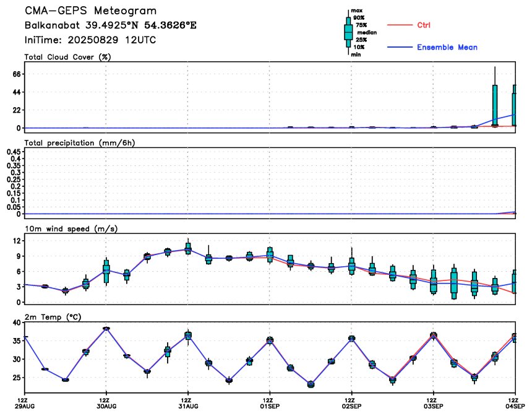Click the wind speed axis value 12
532x416 pixels.
click(x=17, y=241)
